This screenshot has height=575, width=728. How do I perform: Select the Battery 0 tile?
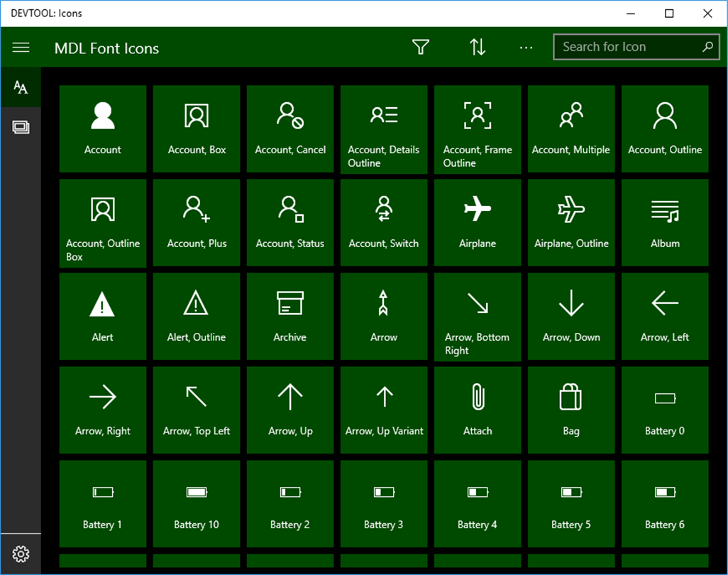(665, 410)
